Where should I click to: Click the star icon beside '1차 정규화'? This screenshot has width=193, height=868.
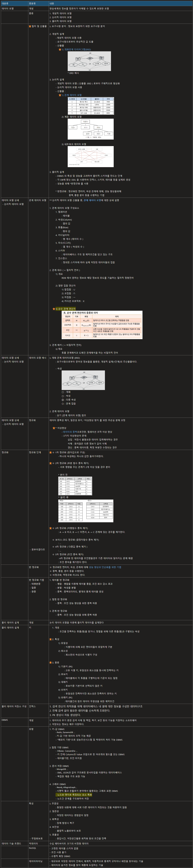(51, 453)
